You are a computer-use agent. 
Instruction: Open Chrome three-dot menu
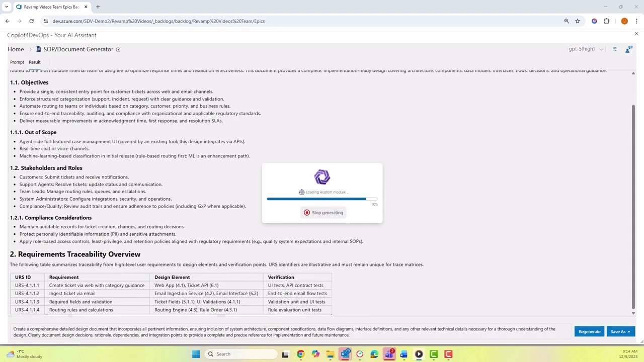point(636,21)
